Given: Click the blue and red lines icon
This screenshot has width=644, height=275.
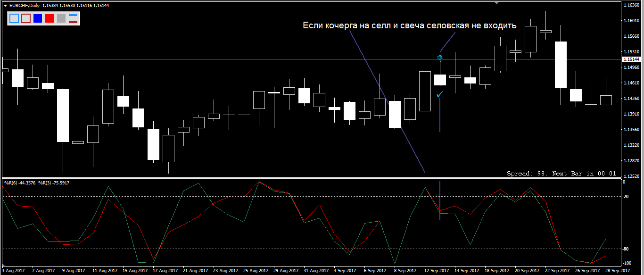Looking at the screenshot, I should pyautogui.click(x=73, y=18).
